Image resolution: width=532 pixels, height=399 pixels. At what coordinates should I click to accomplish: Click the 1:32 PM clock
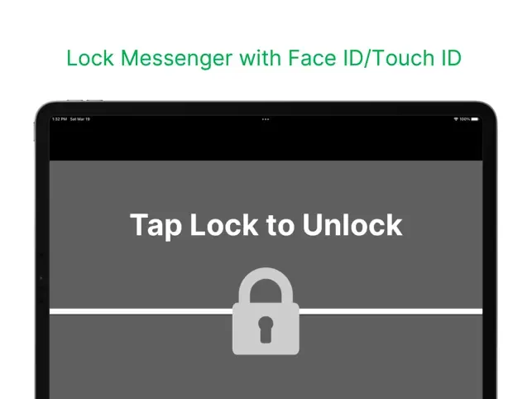(60, 119)
